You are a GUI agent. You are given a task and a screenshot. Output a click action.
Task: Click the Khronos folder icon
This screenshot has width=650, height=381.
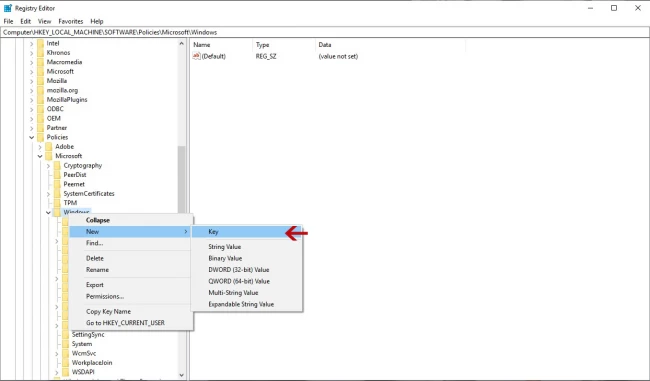pos(40,53)
